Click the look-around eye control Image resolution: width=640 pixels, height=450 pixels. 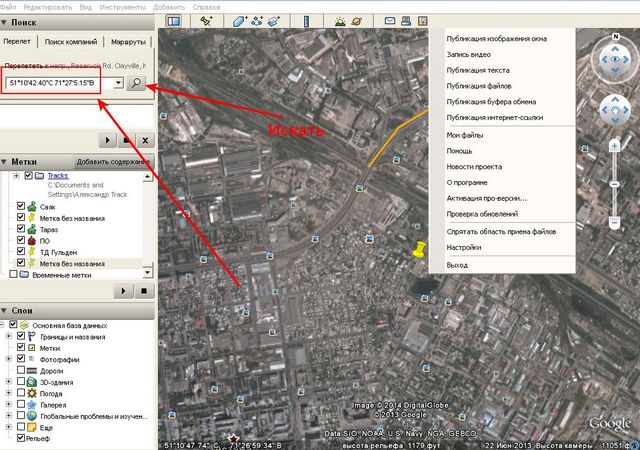[615, 60]
